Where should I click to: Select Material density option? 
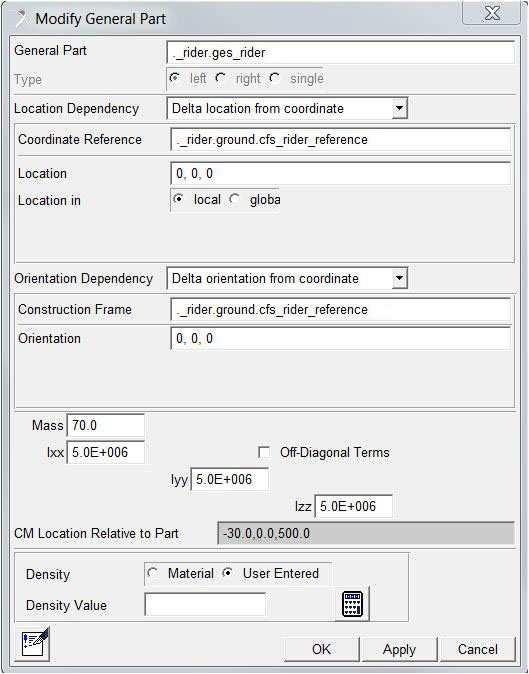[153, 573]
